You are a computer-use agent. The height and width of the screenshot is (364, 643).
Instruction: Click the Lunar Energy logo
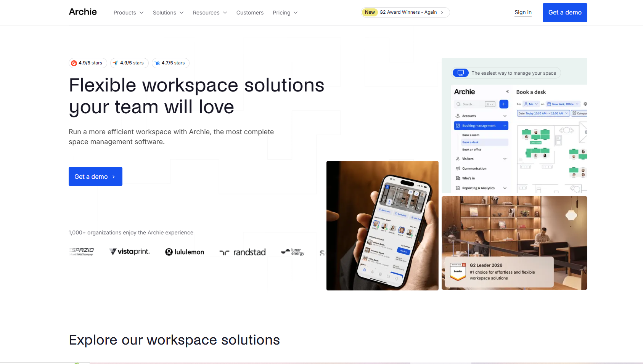coord(293,252)
